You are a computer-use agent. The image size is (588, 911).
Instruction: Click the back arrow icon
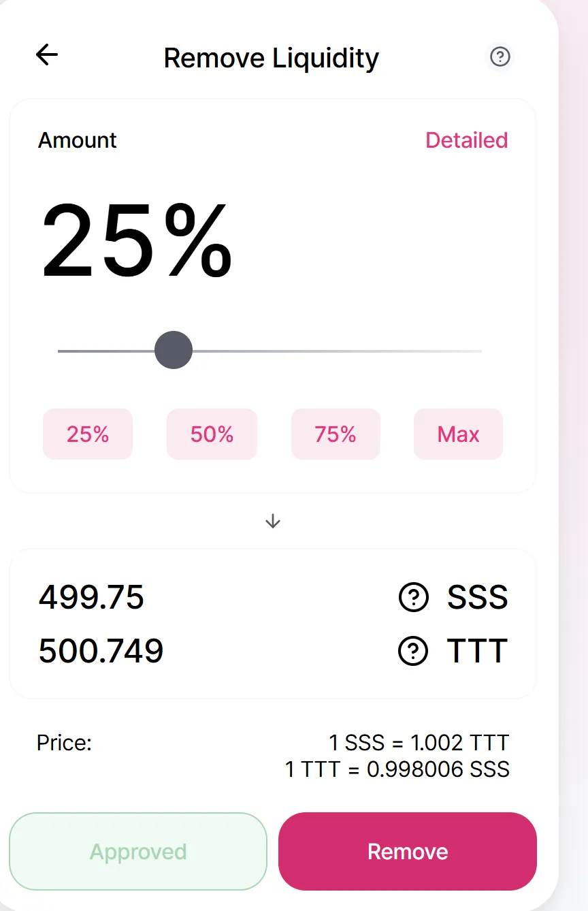tap(47, 54)
